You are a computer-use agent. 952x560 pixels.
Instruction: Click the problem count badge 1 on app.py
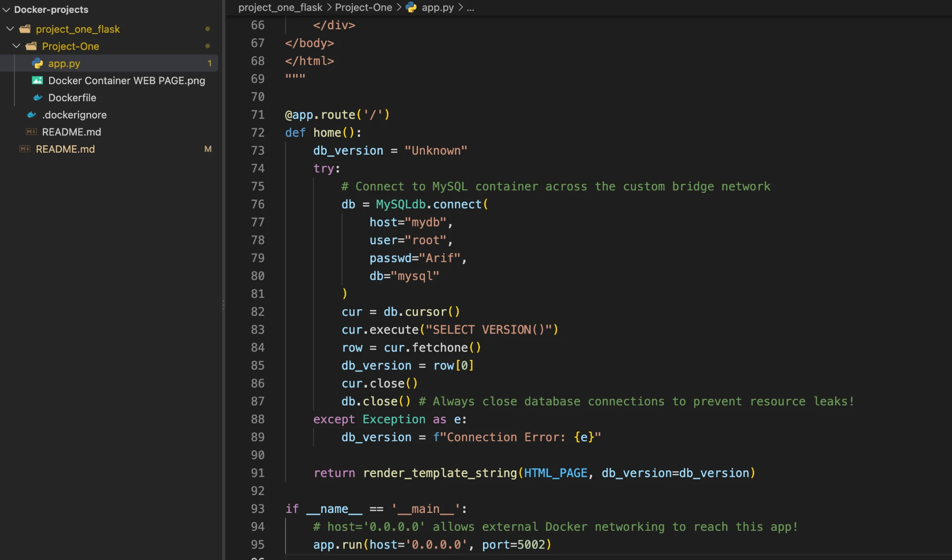click(209, 63)
